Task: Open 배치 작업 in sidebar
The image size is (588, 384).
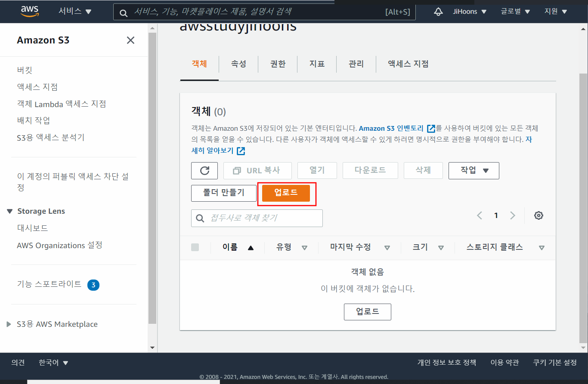Action: 34,121
